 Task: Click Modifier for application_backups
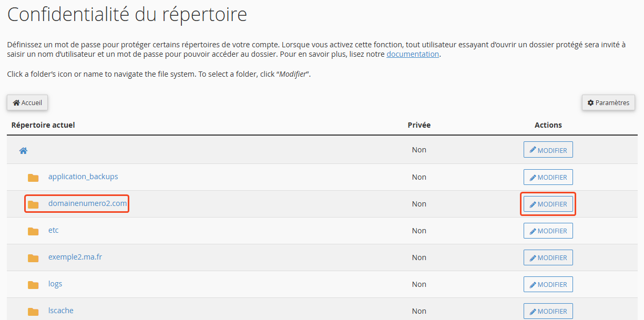[548, 177]
